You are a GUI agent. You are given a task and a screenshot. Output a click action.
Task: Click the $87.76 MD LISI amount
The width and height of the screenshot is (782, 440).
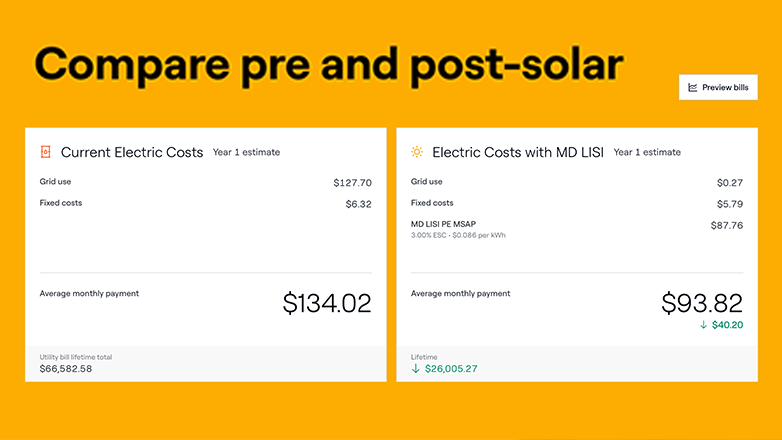(726, 225)
